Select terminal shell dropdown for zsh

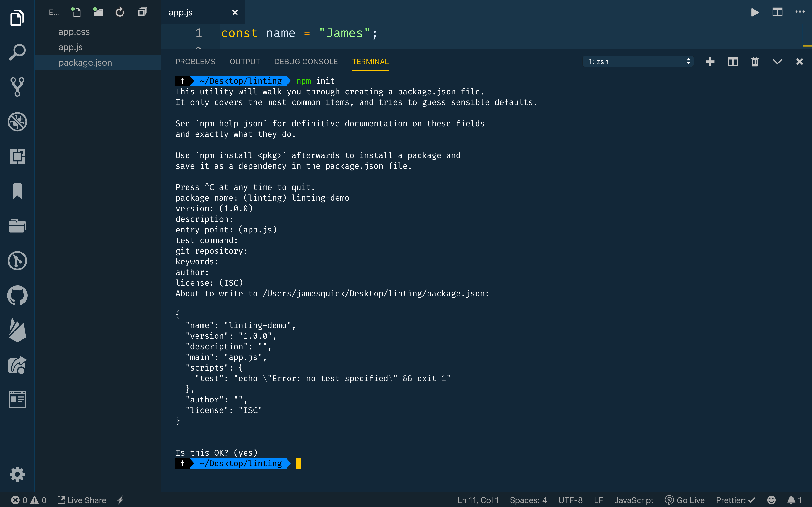click(x=637, y=61)
